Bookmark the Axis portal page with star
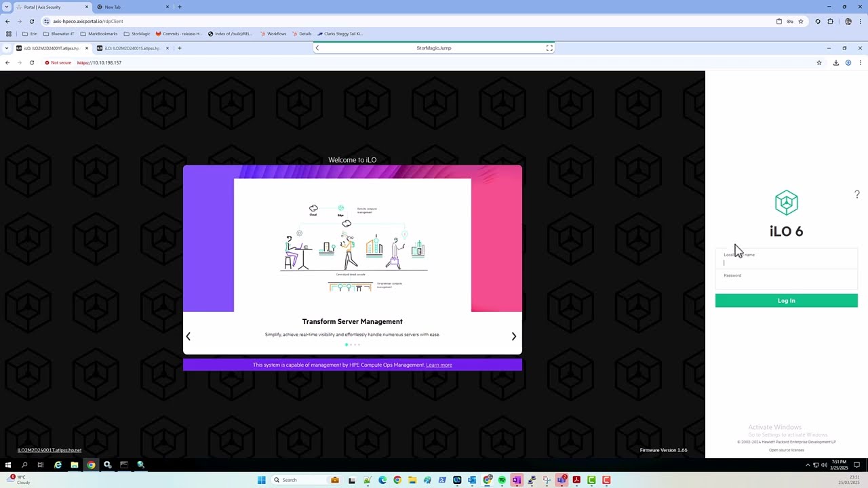Screen dimensions: 868x488 pos(801,21)
